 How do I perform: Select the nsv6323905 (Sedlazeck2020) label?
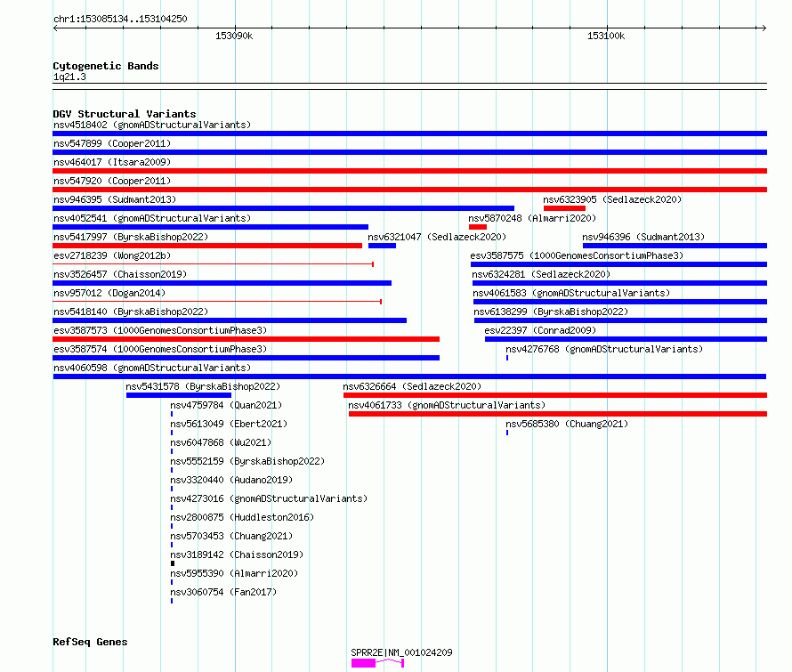tap(612, 199)
